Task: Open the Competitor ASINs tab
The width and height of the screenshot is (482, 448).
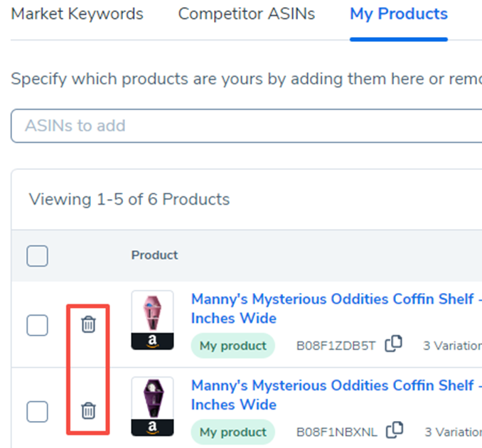Action: click(246, 14)
